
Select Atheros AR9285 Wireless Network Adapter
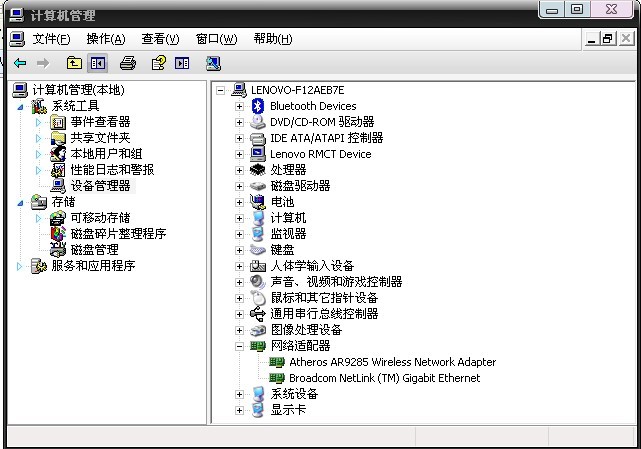[x=392, y=362]
